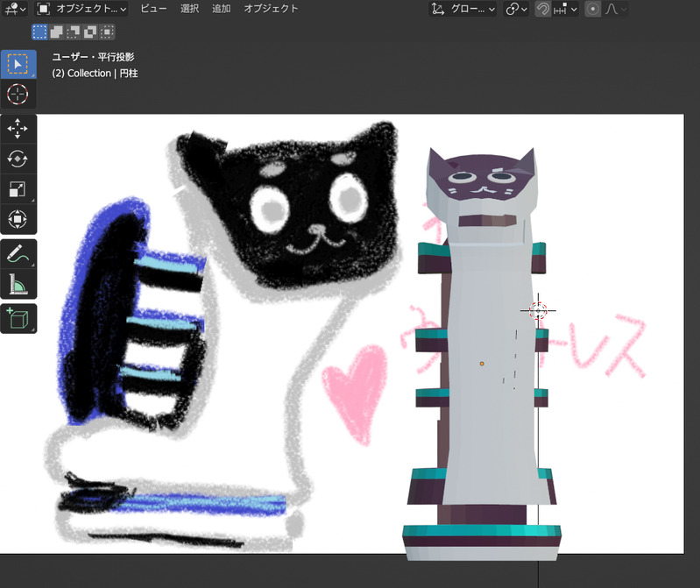
Task: Open the オブジェクト mode dropdown
Action: click(81, 9)
